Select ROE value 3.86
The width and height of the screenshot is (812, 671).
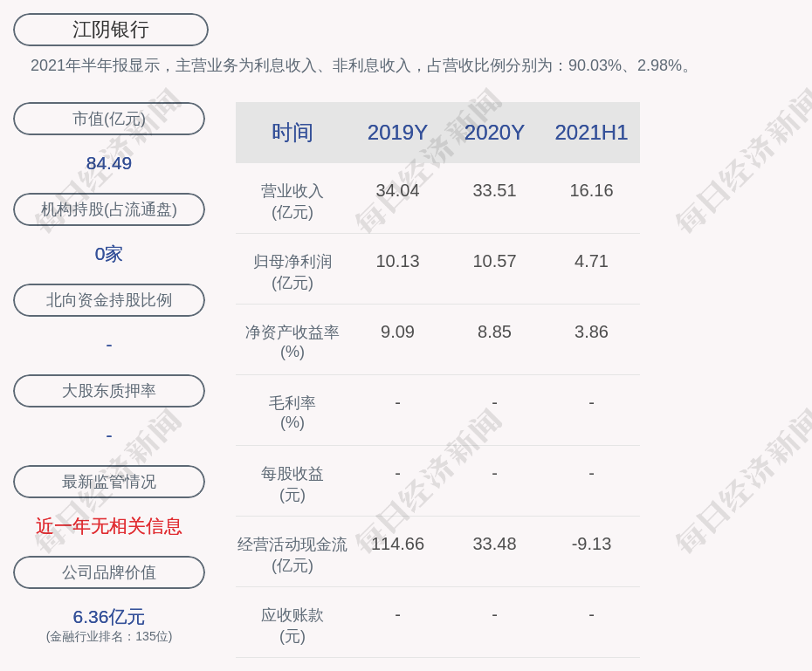591,332
